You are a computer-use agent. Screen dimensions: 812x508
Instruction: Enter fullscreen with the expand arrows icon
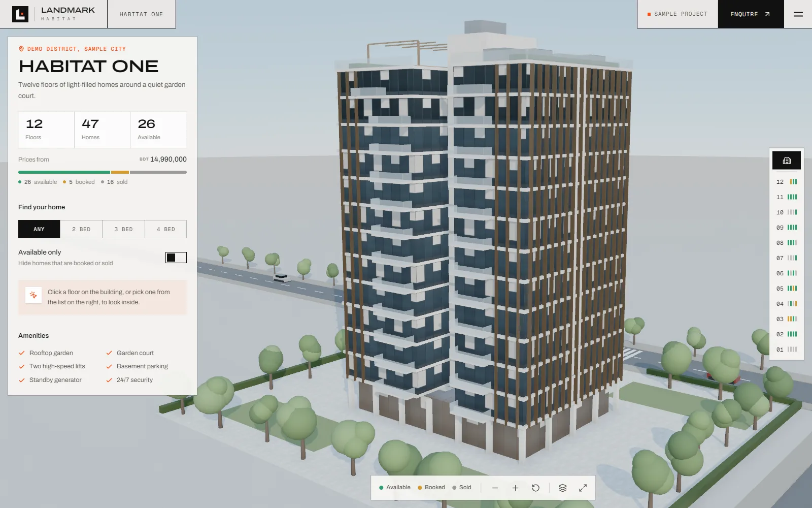click(583, 488)
